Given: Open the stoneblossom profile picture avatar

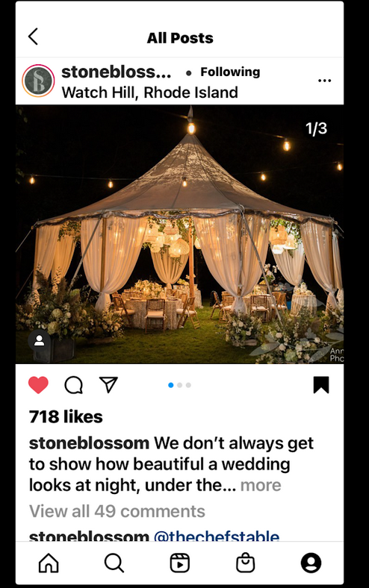Looking at the screenshot, I should [x=38, y=81].
